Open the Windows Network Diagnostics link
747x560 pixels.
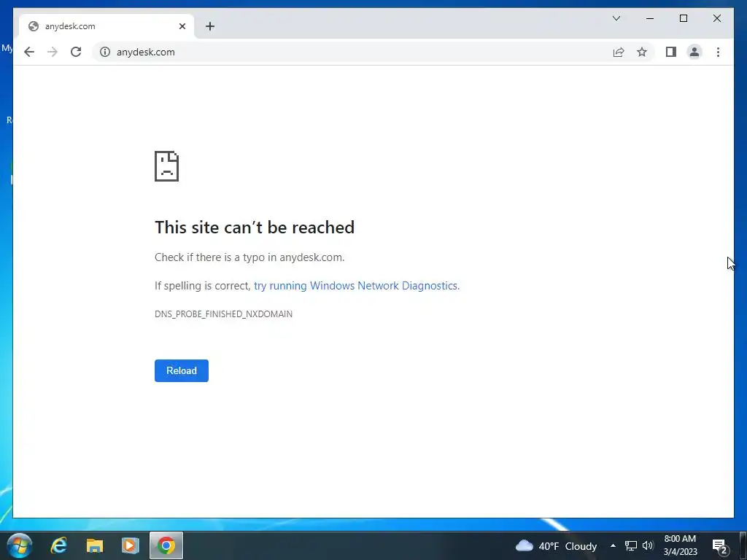(356, 286)
